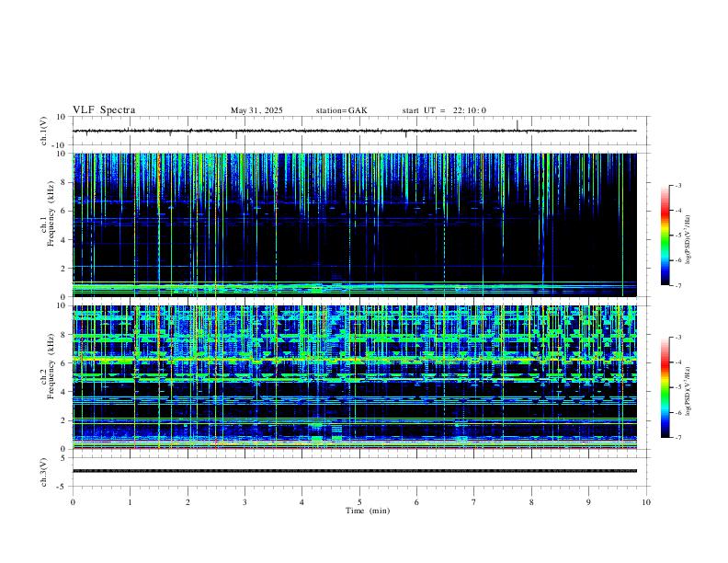
Task: Click inside the ch.2 spectrogram panel
Action: tap(354, 377)
